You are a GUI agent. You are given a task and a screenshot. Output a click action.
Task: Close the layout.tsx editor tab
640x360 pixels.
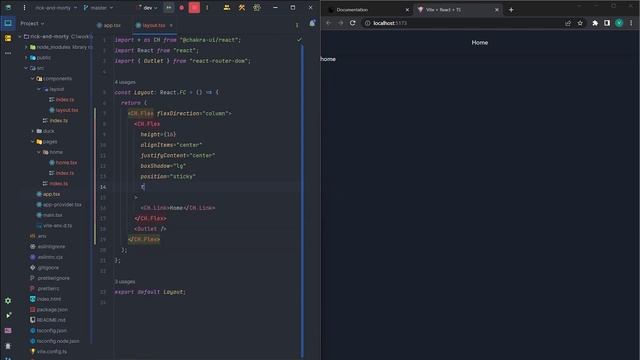171,25
